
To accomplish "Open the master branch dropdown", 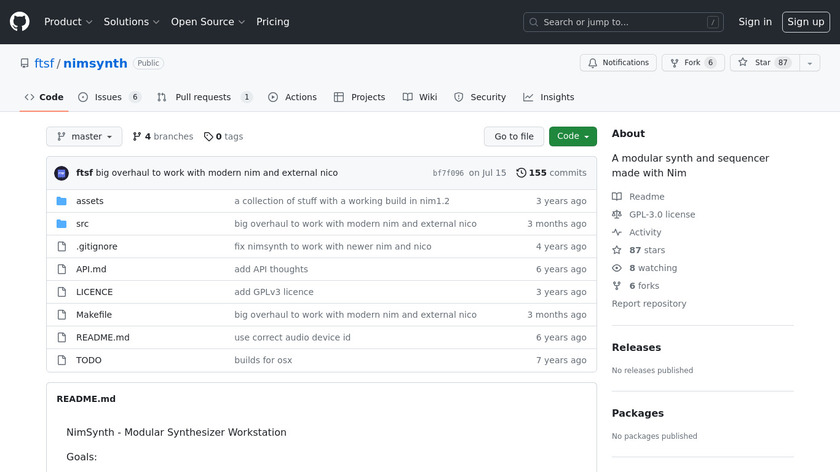I will (x=84, y=137).
